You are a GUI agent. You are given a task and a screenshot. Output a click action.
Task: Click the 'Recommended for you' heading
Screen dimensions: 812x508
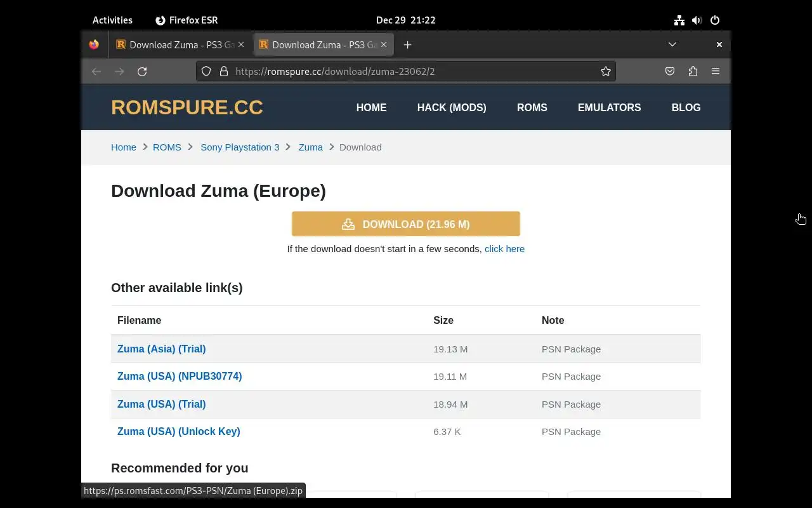(x=180, y=468)
